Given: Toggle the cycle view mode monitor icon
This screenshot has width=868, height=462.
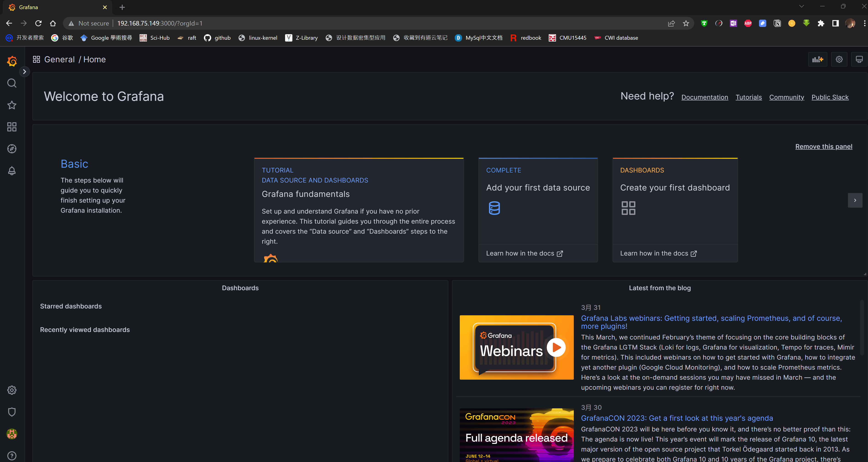Looking at the screenshot, I should coord(859,60).
